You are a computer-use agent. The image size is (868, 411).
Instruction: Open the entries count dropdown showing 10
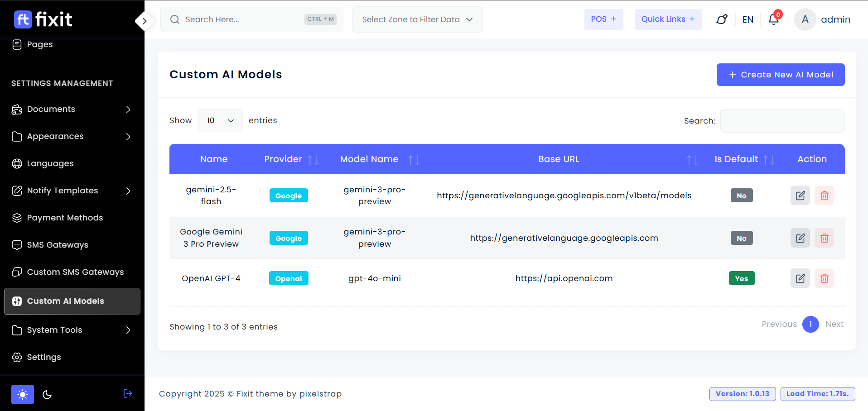(x=220, y=120)
